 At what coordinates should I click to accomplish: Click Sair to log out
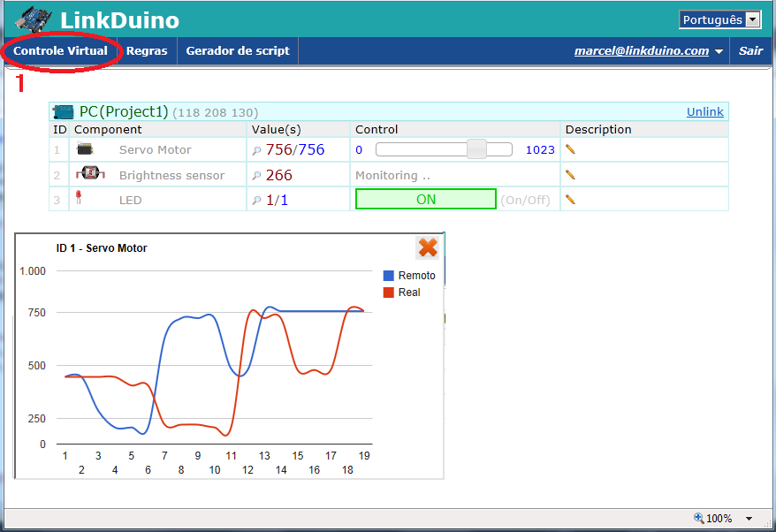tap(749, 50)
